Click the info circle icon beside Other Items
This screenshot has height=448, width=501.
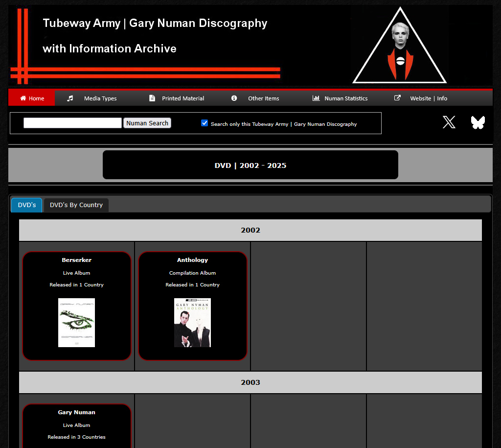(x=234, y=98)
